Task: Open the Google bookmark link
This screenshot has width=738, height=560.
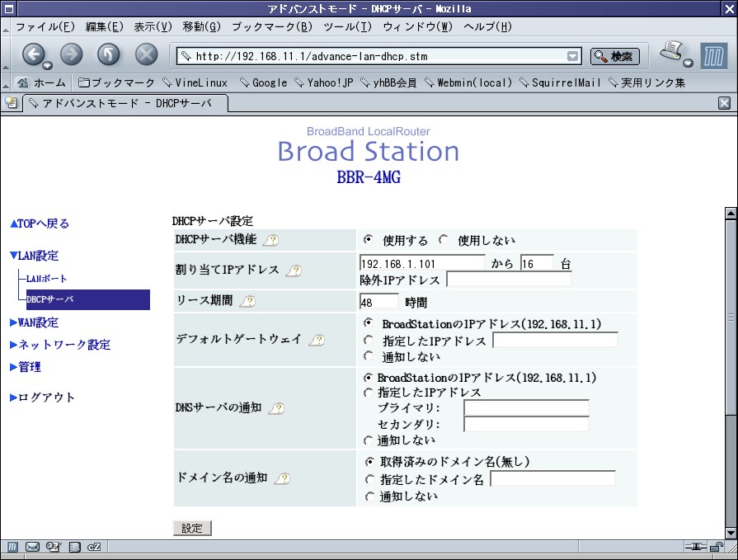Action: 264,82
